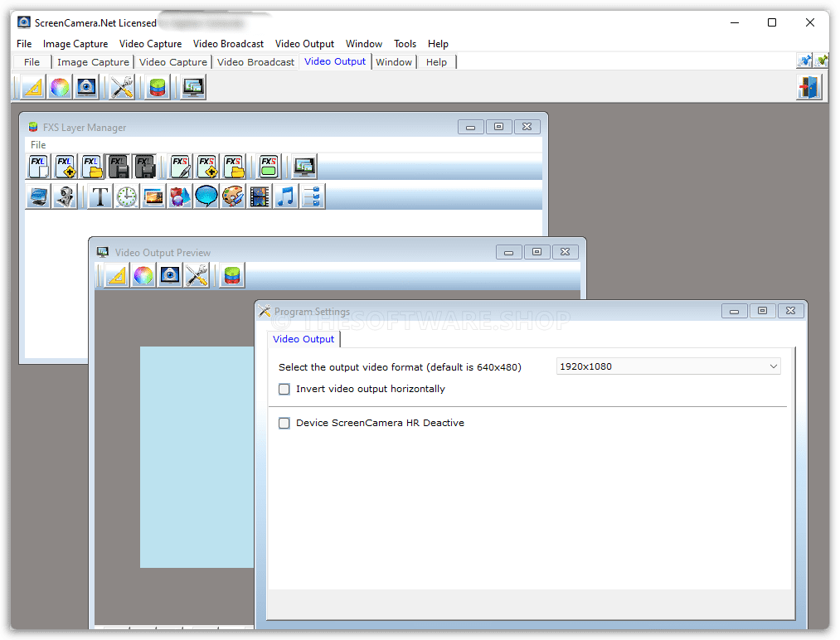Screen dimensions: 840x640
Task: Click the exit door icon
Action: 808,87
